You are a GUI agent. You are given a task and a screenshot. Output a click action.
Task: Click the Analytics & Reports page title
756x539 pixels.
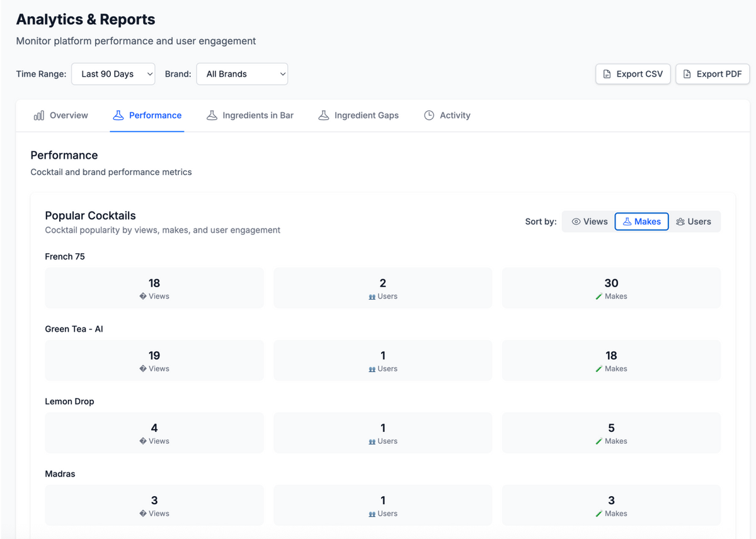[x=86, y=20]
